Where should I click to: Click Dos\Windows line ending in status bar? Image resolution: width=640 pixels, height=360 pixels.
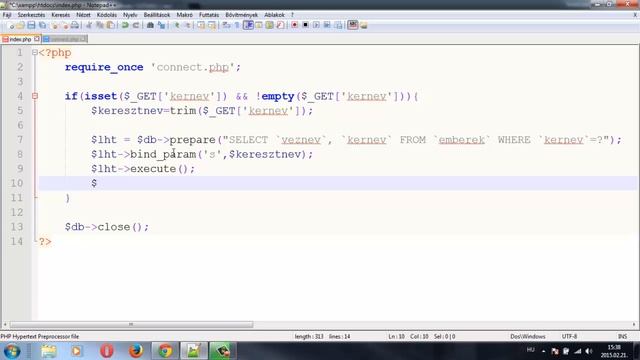tap(528, 337)
